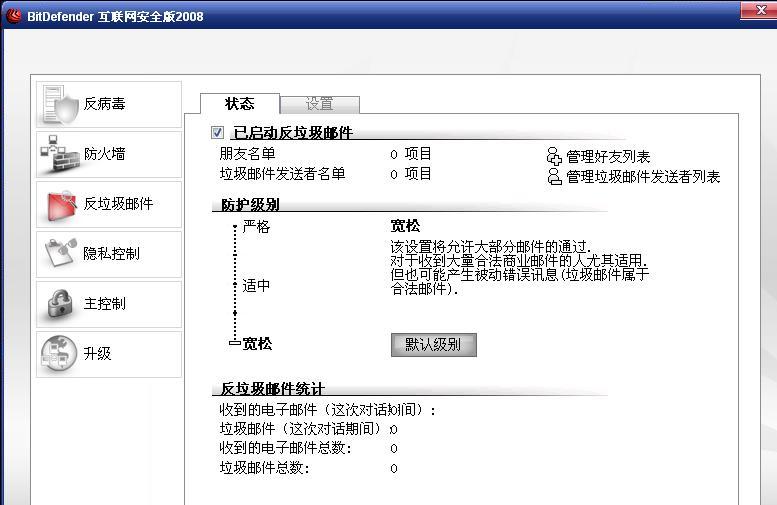Open the 管理垃圾邮件发送者列表 link

643,177
